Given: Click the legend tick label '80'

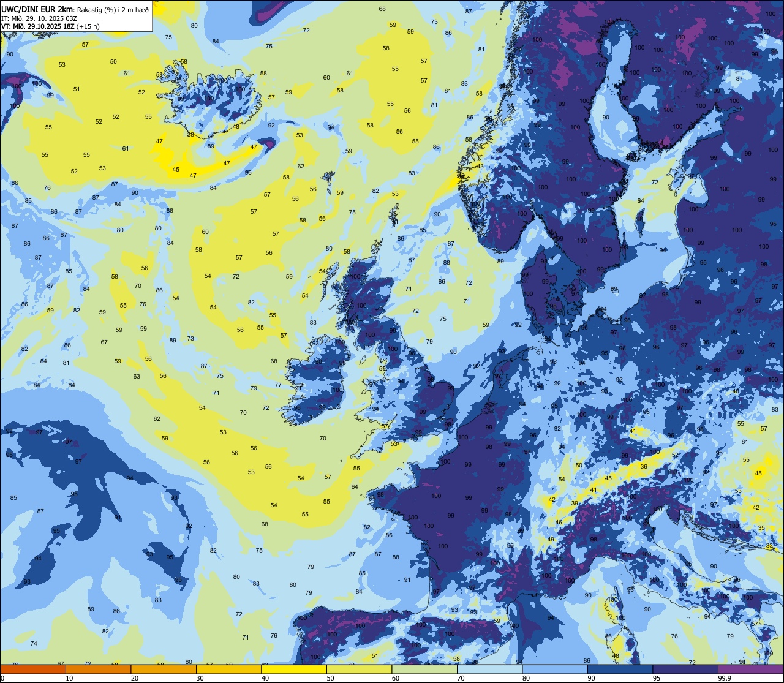Looking at the screenshot, I should click(526, 678).
